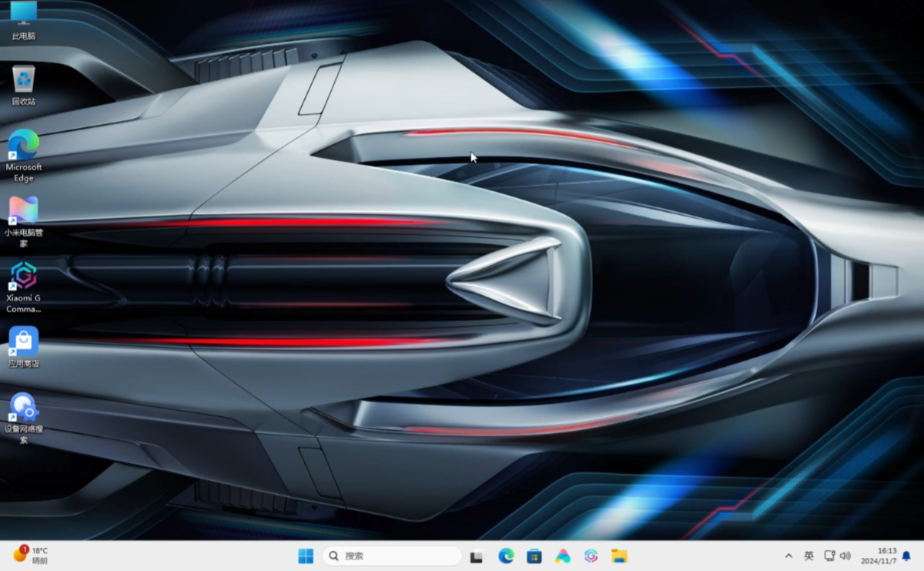Switch the 英 input method indicator
Image resolution: width=924 pixels, height=571 pixels.
(x=808, y=556)
